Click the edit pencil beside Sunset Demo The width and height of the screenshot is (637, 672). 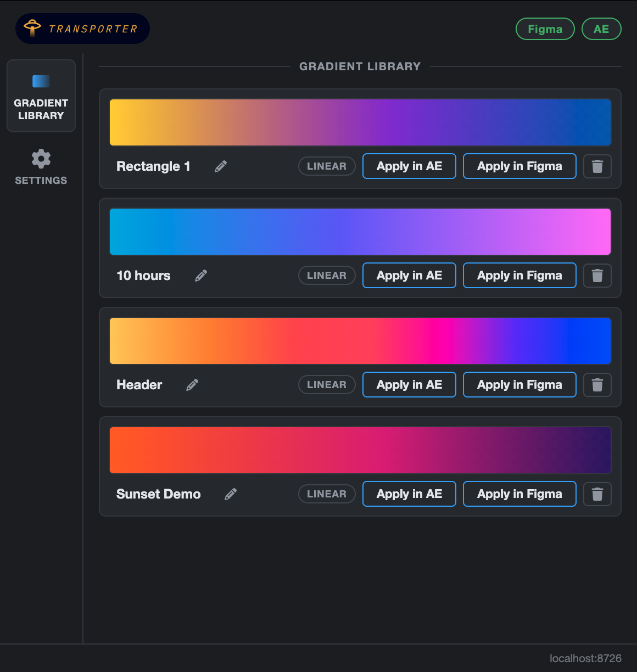(x=231, y=494)
